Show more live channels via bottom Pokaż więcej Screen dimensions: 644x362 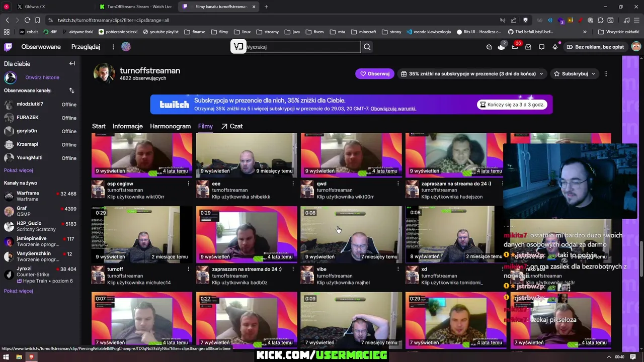[x=18, y=291]
